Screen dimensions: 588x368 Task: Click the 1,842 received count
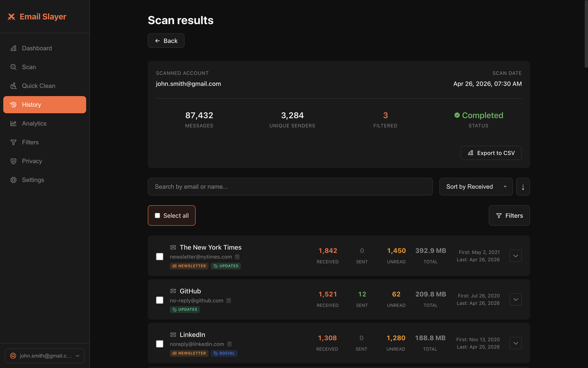(328, 251)
